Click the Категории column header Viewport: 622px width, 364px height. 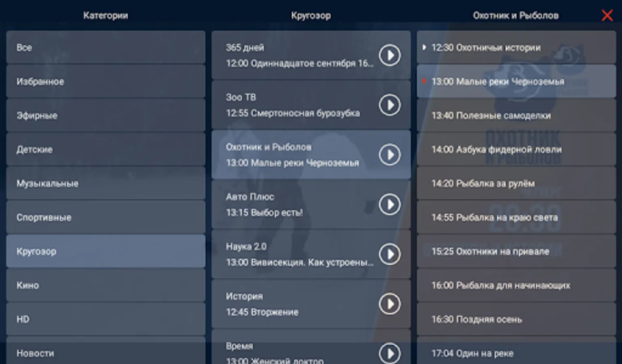(x=106, y=15)
